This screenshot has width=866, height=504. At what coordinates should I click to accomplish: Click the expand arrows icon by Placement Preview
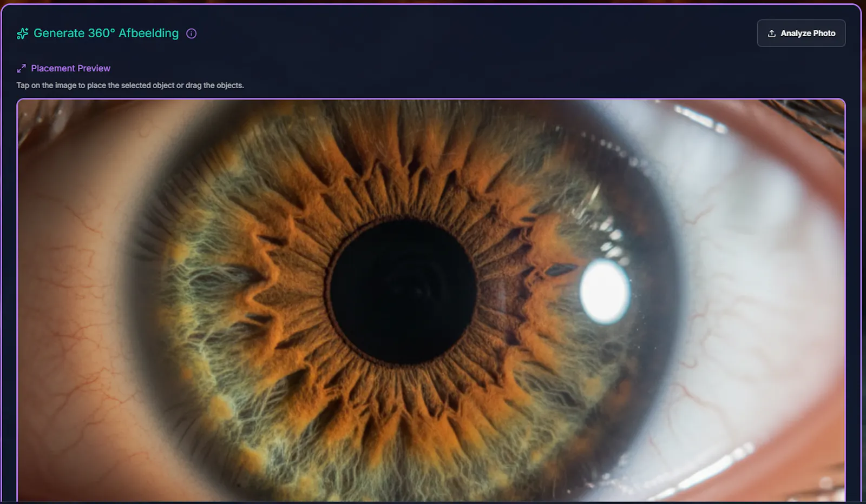point(21,68)
